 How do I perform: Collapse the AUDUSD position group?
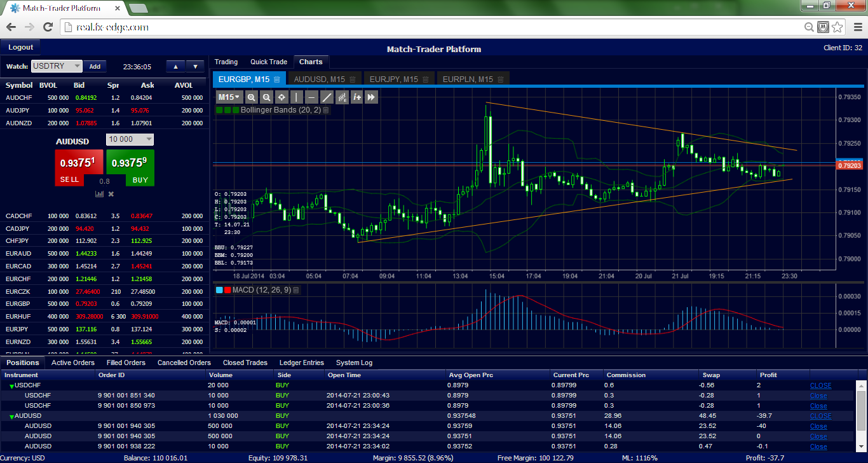click(11, 417)
